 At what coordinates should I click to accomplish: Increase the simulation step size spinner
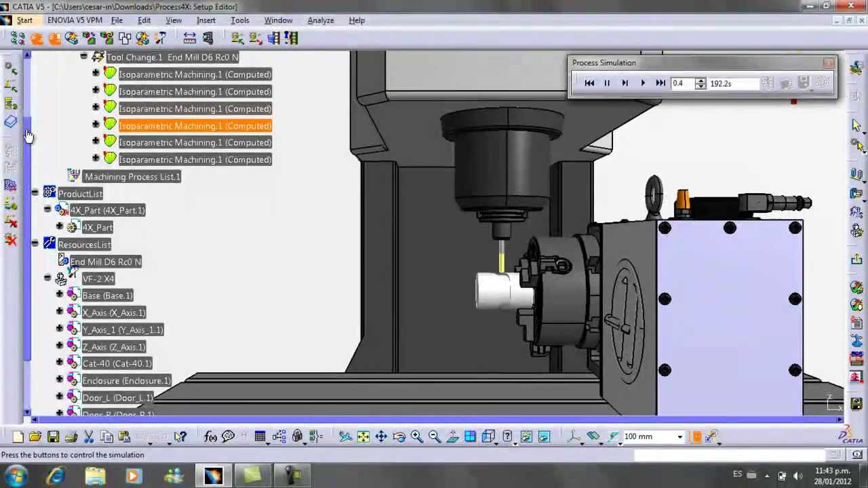(701, 80)
